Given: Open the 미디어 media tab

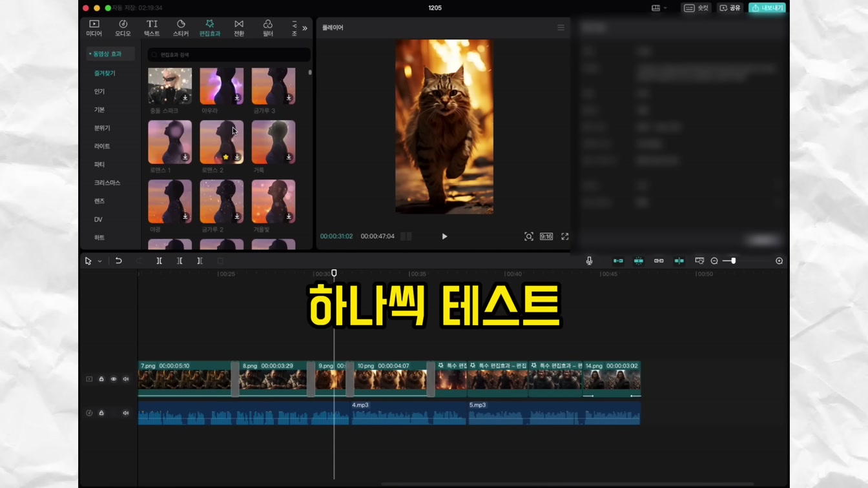Looking at the screenshot, I should (x=94, y=28).
